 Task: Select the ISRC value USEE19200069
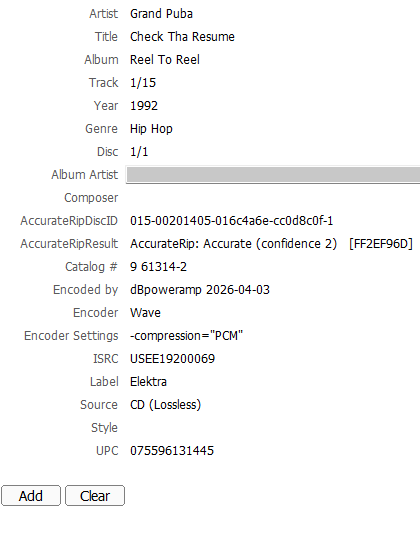[x=172, y=359]
